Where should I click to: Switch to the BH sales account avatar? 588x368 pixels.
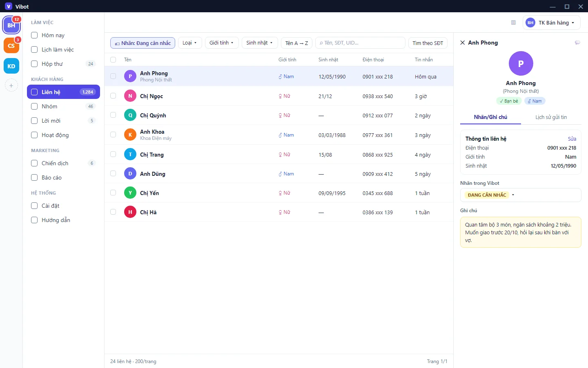coord(11,25)
